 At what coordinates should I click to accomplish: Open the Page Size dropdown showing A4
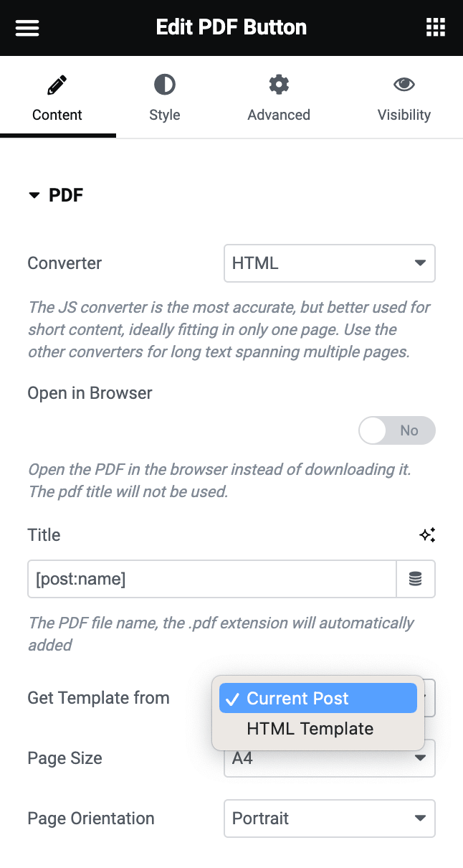[329, 758]
